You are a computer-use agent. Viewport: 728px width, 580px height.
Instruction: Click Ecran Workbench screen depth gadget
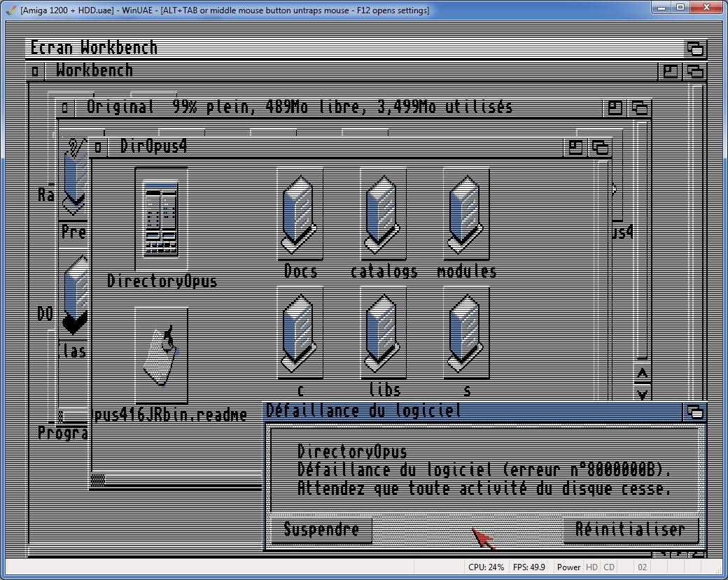click(x=695, y=48)
